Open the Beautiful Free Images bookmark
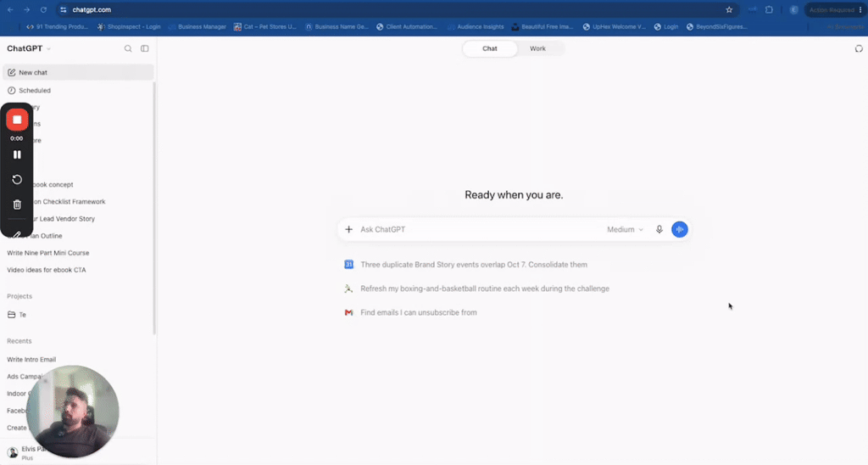Viewport: 868px width, 465px height. click(x=542, y=26)
